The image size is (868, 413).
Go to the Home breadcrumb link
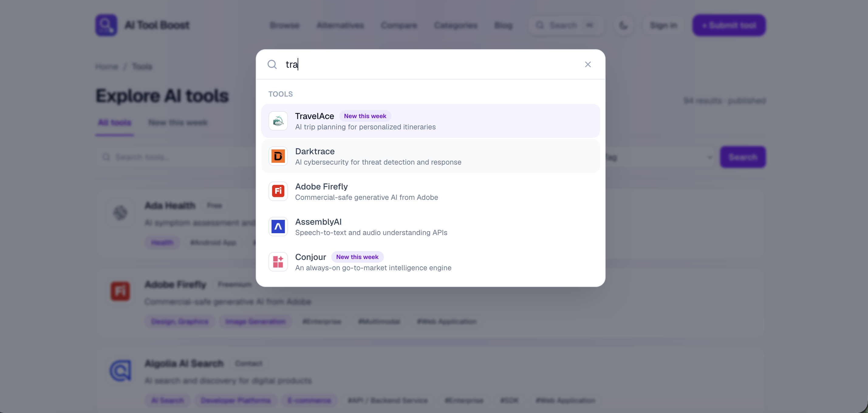(x=107, y=67)
